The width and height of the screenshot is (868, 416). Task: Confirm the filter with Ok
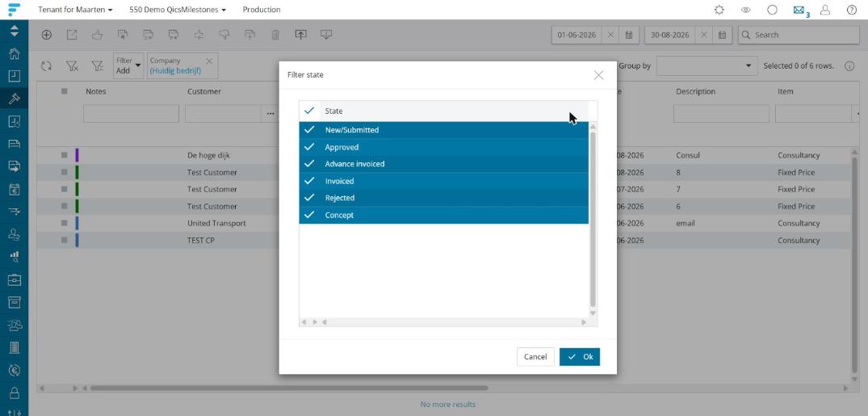click(x=580, y=357)
